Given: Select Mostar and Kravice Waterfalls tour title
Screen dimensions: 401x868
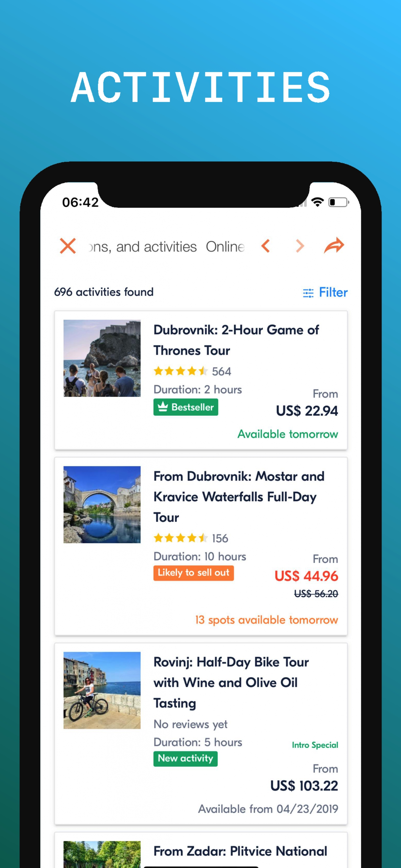Looking at the screenshot, I should (239, 497).
